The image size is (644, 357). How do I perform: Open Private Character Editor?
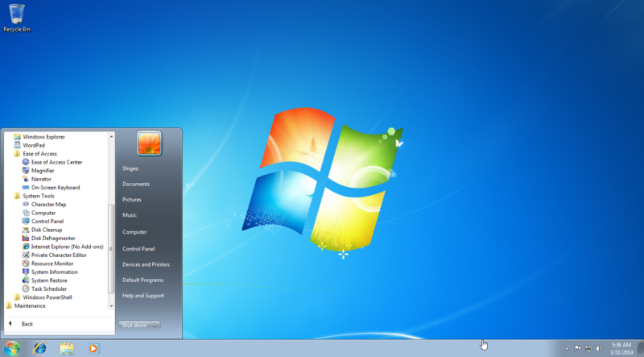54,255
